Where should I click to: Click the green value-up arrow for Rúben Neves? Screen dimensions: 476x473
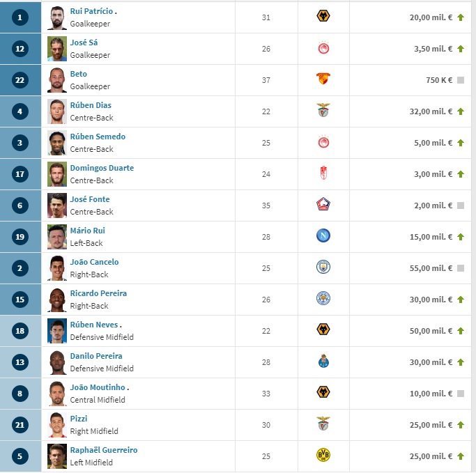[461, 331]
